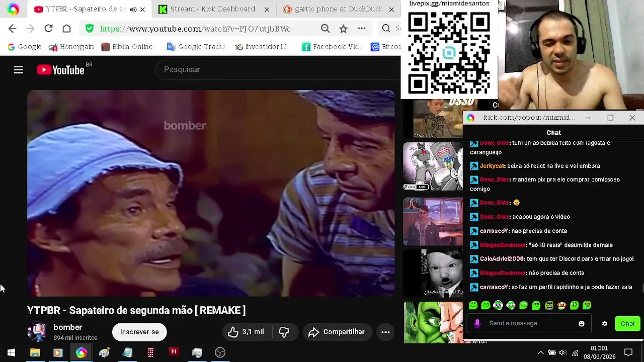Viewport: 644px width, 362px height.
Task: Open OBS Studio from taskbar
Action: click(x=220, y=352)
